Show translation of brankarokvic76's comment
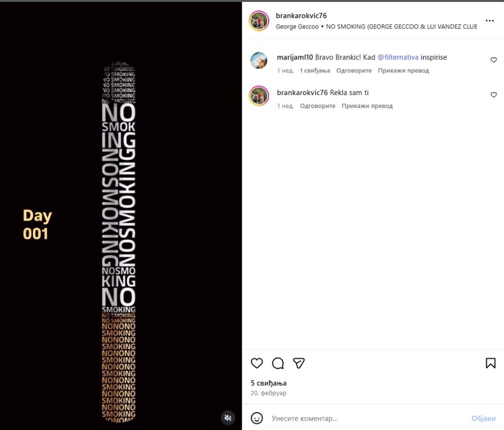504x430 pixels. [x=367, y=106]
